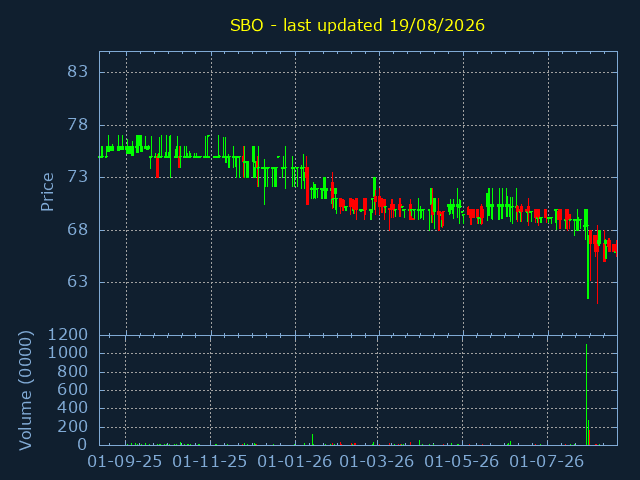Select the 01-09-25 date label

pos(125,462)
